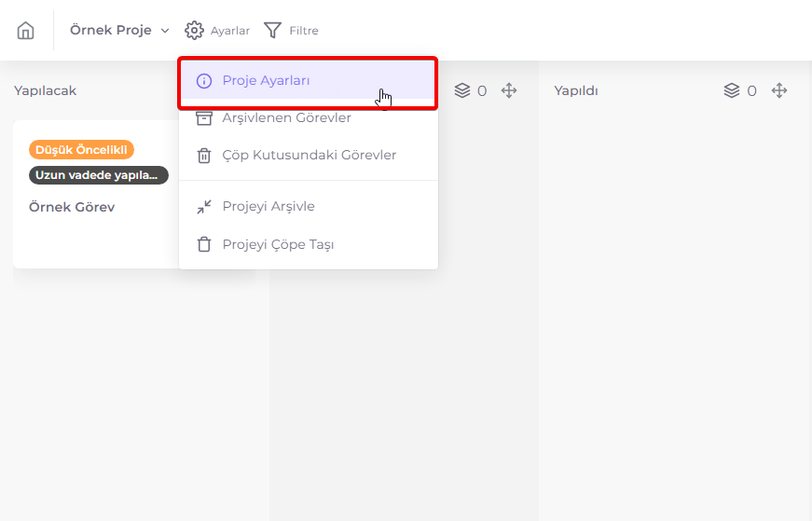The height and width of the screenshot is (521, 812).
Task: Select Proje Ayarları menu entry
Action: coord(309,81)
